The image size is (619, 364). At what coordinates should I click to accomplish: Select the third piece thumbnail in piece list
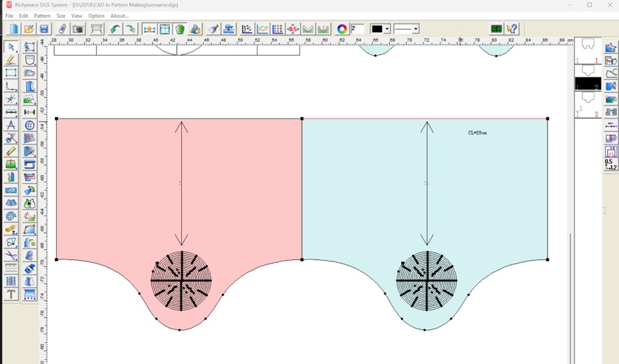click(x=587, y=105)
